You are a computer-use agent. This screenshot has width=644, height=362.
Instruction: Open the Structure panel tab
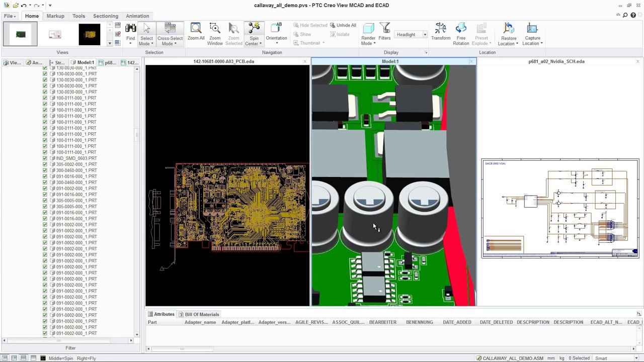coord(57,63)
